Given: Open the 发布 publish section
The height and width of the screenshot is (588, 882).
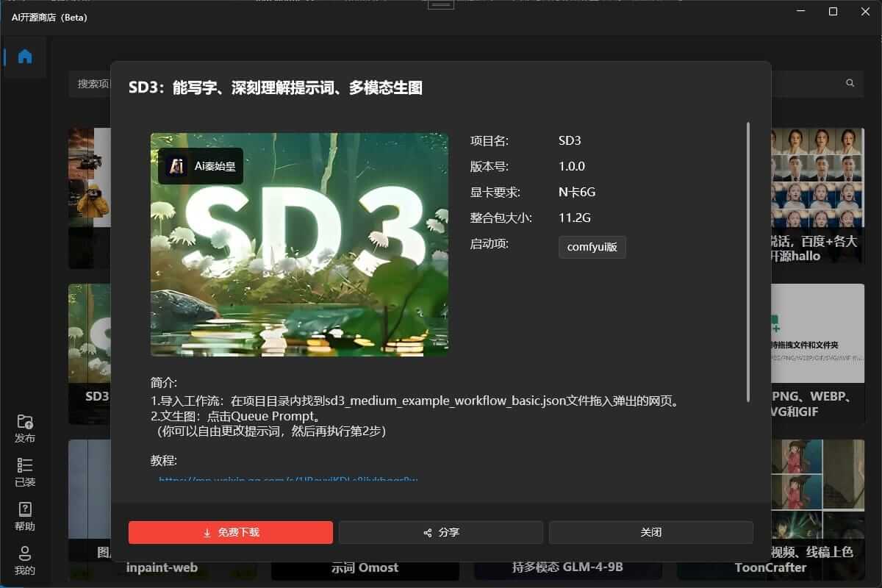Looking at the screenshot, I should point(25,429).
